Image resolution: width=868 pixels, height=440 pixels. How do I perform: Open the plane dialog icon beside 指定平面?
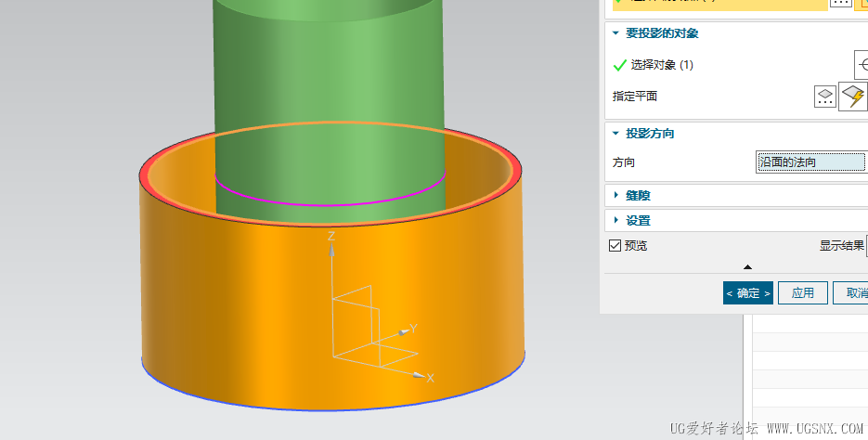point(824,97)
